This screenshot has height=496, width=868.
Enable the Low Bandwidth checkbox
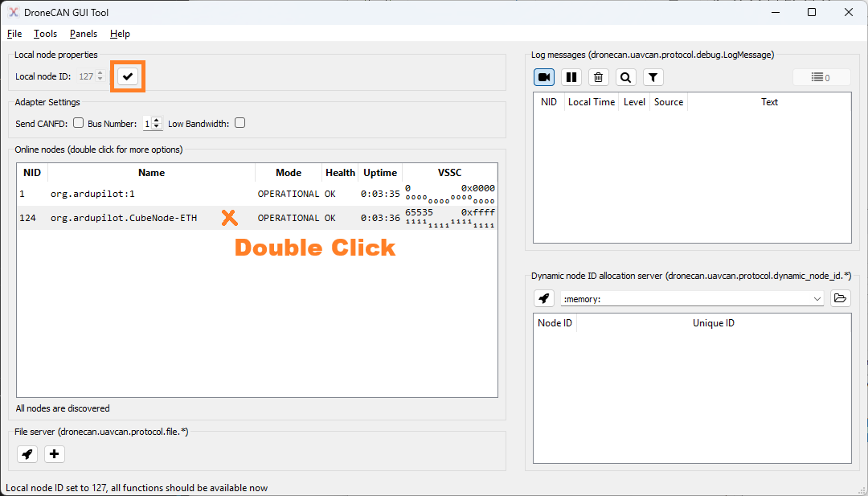click(x=240, y=123)
